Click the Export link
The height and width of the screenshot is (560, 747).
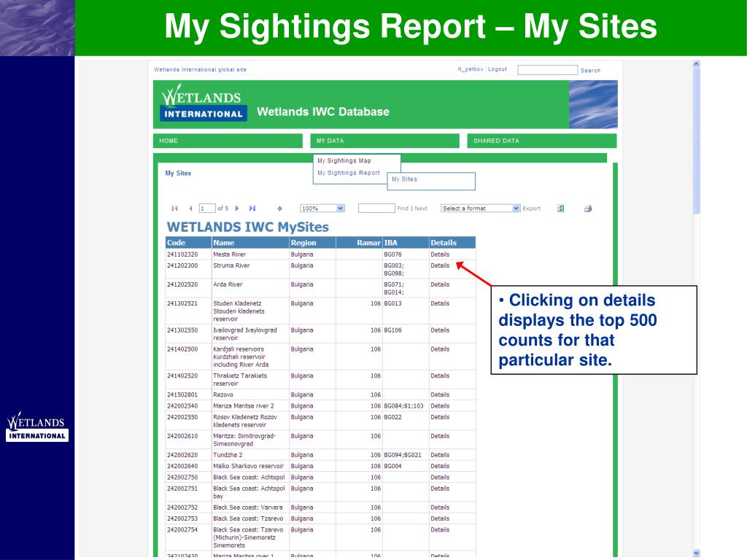pyautogui.click(x=531, y=209)
